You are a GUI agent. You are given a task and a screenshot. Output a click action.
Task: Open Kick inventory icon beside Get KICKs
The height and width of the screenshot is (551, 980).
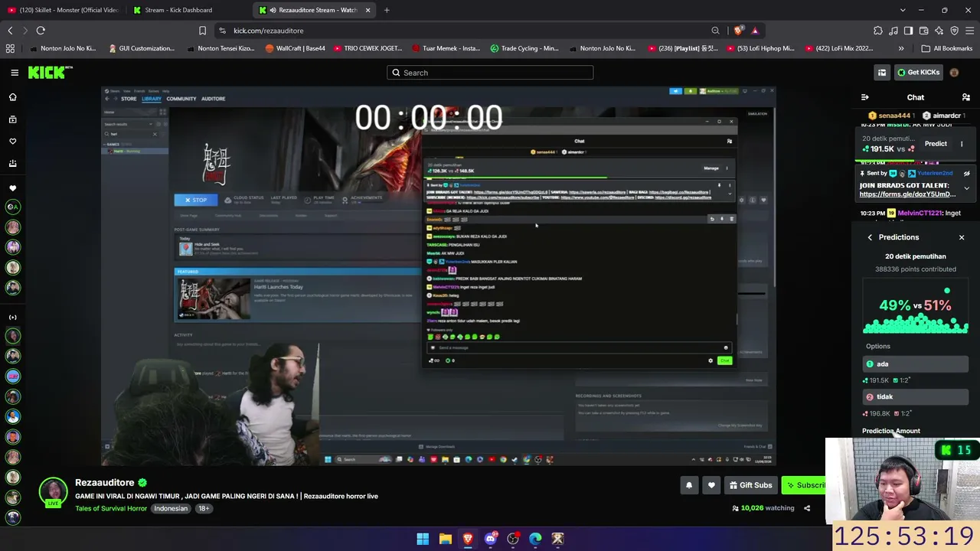pos(882,73)
